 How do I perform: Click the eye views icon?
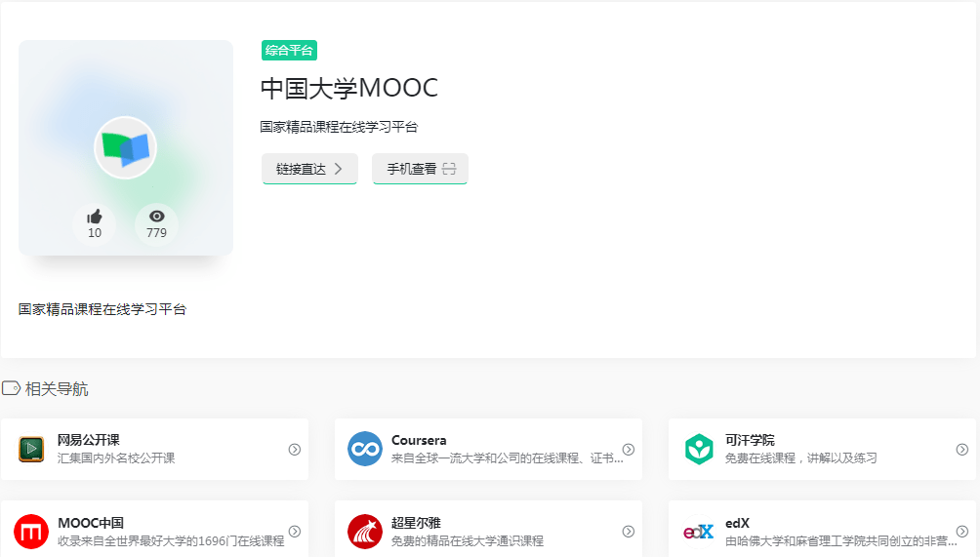[x=157, y=216]
